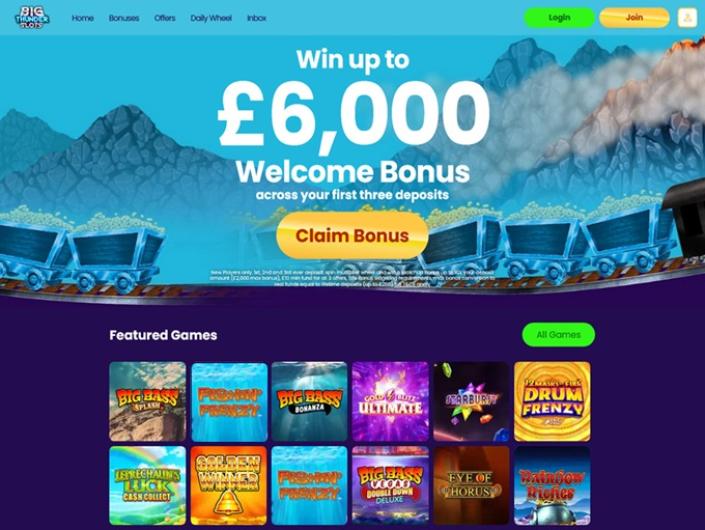The width and height of the screenshot is (705, 530).
Task: Select the Golden Winner game
Action: (228, 485)
